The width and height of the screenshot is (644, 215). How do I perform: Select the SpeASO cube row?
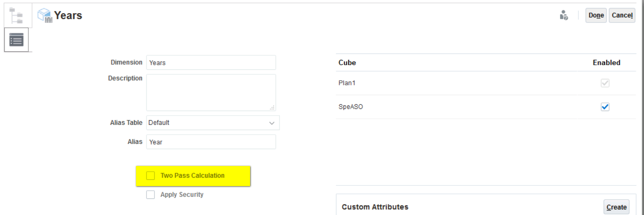tap(486, 107)
